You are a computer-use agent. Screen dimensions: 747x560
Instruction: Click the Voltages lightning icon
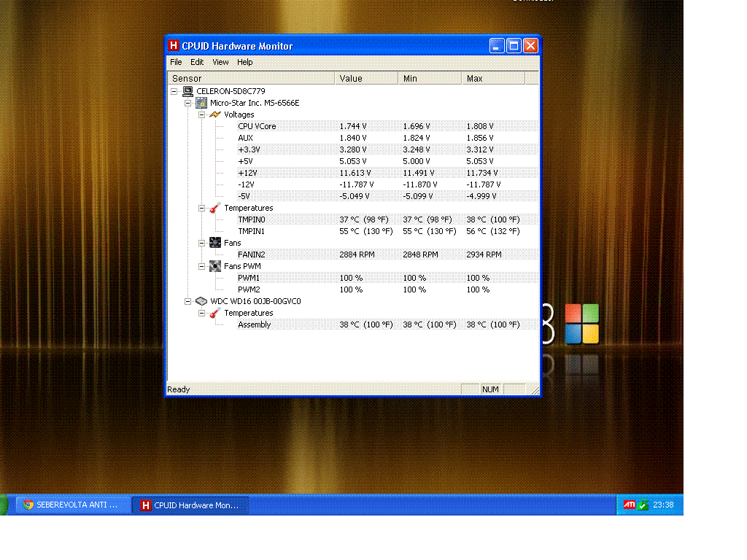(x=215, y=114)
